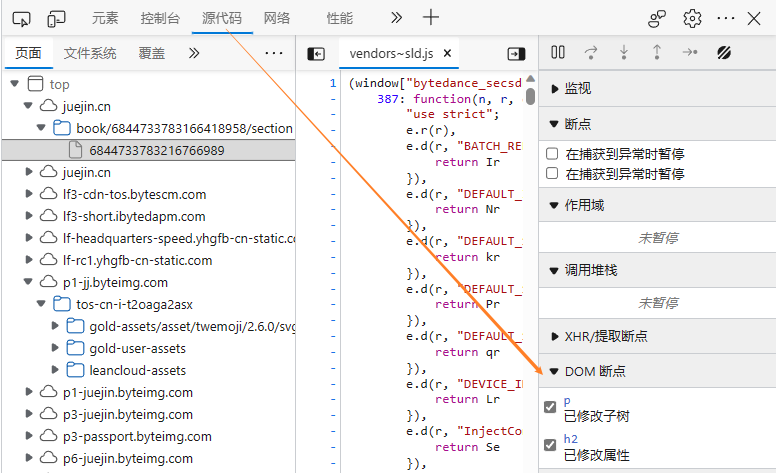Open the 文件系统 tab
This screenshot has height=473, width=776.
click(90, 53)
